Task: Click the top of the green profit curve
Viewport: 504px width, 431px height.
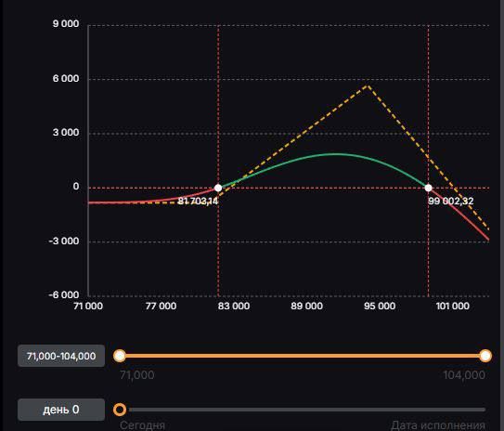Action: pos(335,154)
